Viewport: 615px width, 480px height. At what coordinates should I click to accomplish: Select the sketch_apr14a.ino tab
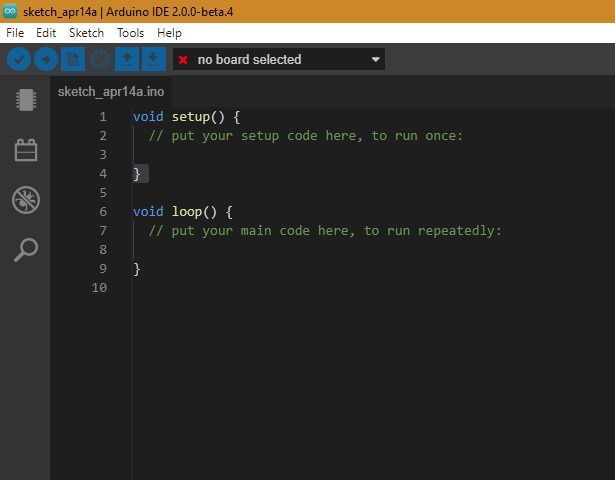coord(111,92)
